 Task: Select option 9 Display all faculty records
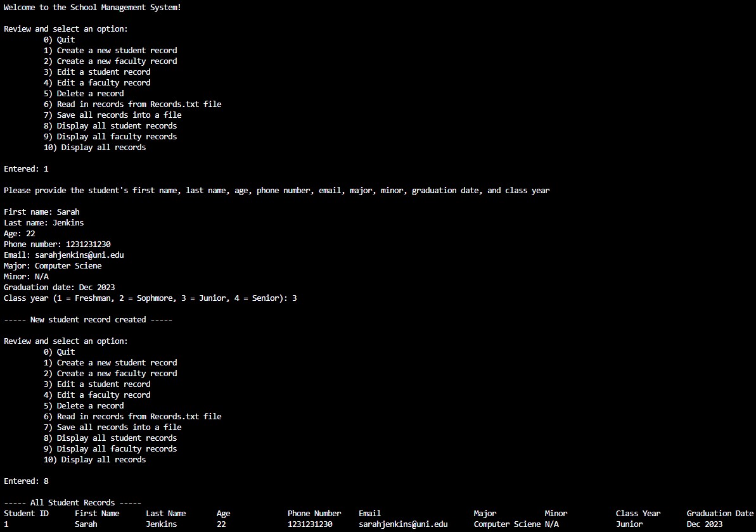tap(110, 136)
